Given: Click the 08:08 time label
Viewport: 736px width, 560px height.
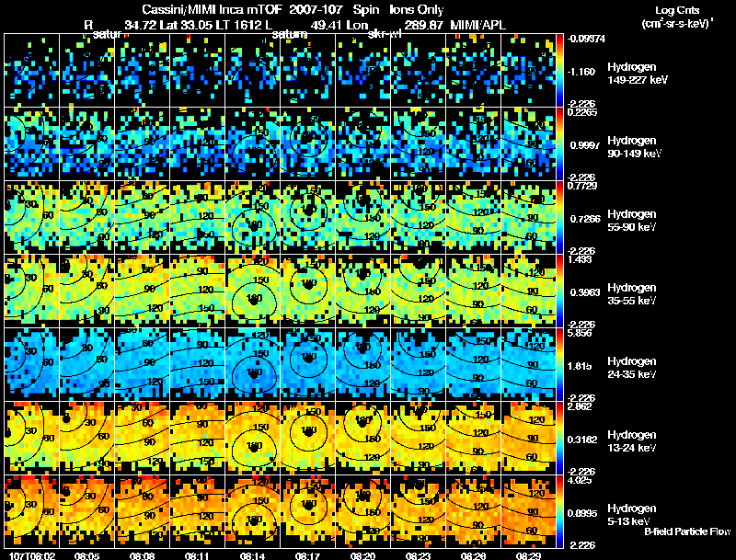Looking at the screenshot, I should coord(143,555).
